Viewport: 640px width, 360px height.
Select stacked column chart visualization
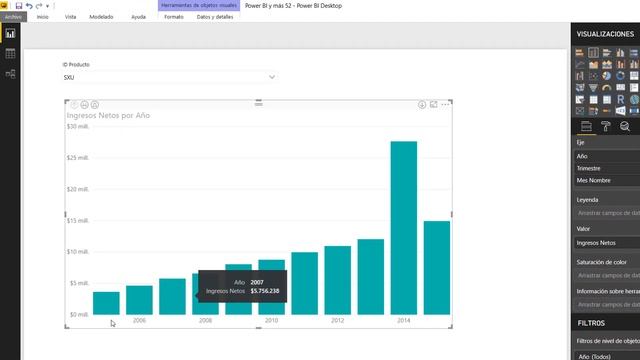point(593,53)
